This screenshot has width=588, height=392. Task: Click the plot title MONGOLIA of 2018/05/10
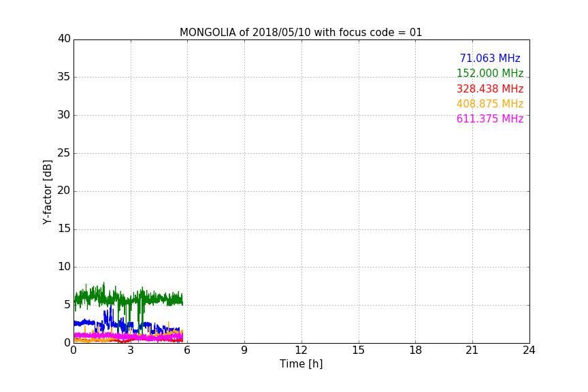[x=301, y=32]
